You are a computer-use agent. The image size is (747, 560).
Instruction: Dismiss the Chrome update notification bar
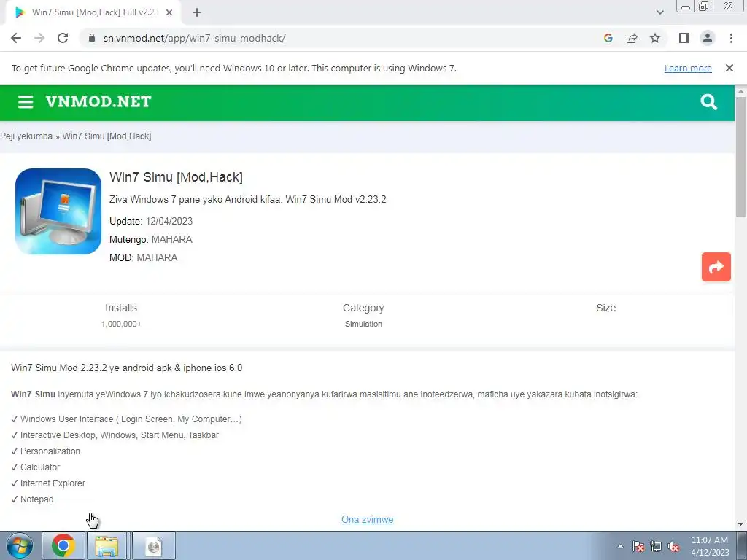(729, 68)
